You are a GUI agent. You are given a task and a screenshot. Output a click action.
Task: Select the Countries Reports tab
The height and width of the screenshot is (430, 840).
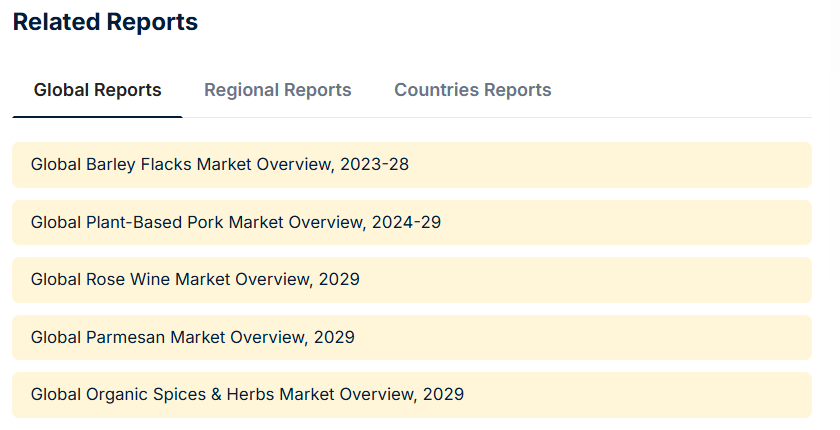[472, 90]
